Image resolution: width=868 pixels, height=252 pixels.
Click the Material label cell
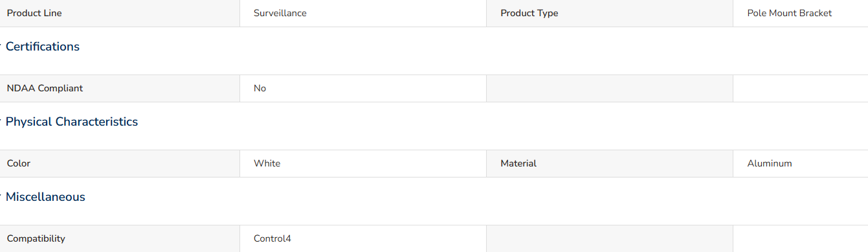click(610, 163)
